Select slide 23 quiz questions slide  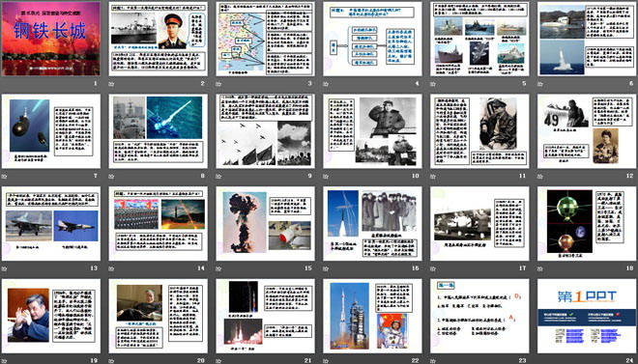(x=479, y=316)
